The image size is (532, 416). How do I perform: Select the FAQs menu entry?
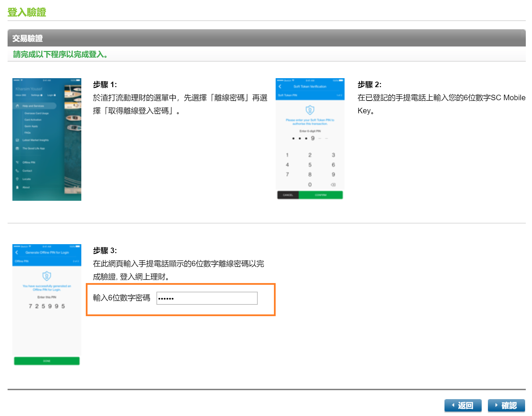(x=28, y=133)
